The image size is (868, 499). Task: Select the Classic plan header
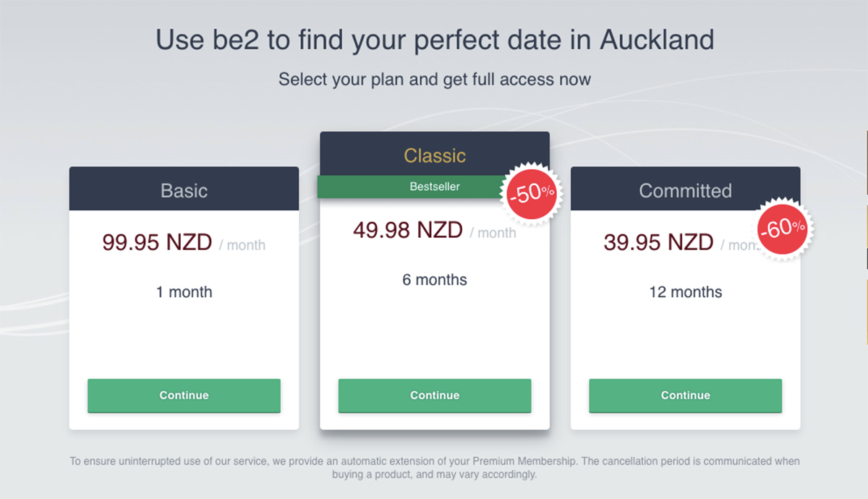click(435, 155)
